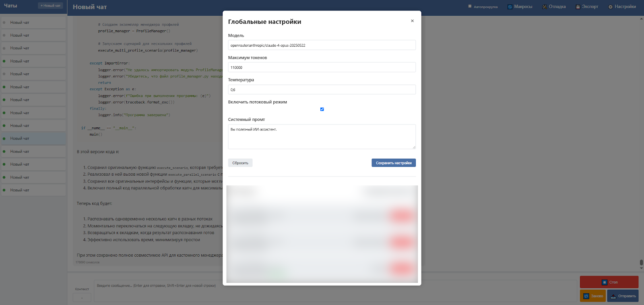Screen dimensions: 644x305
Task: Click the code line except ImportError:
Action: (109, 63)
